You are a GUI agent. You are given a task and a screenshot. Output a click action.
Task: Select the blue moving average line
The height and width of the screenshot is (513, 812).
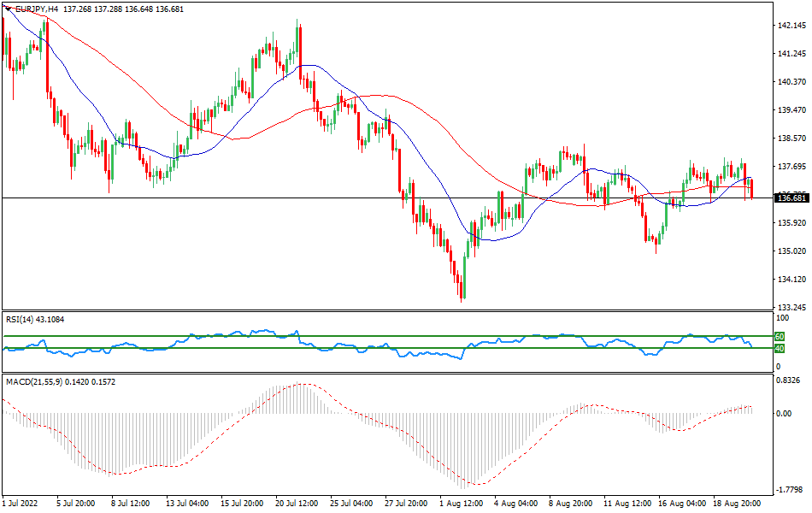(x=316, y=64)
